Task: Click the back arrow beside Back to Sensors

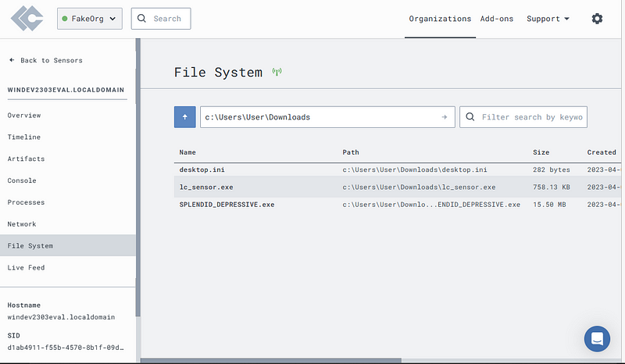Action: (12, 60)
